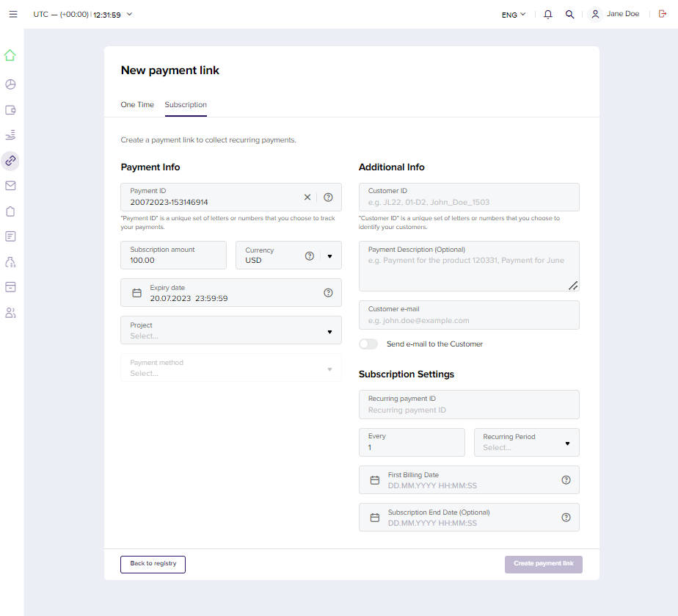Open the wallet icon in sidebar
Viewport: 678px width, 616px height.
coord(10,110)
